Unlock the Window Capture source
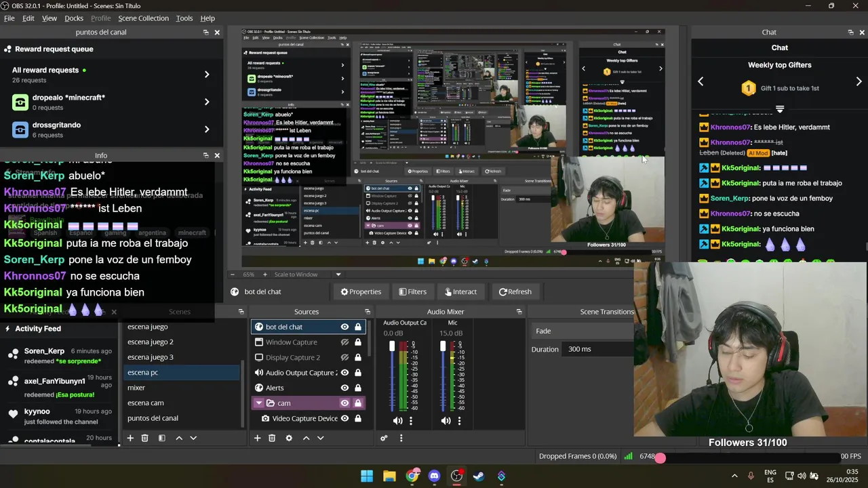The image size is (868, 488). [x=358, y=342]
